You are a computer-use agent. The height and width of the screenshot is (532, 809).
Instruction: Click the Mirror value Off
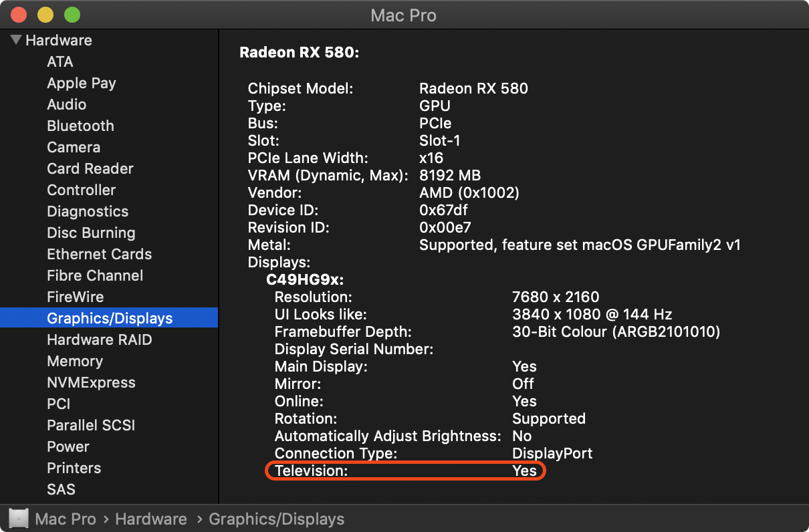click(523, 384)
